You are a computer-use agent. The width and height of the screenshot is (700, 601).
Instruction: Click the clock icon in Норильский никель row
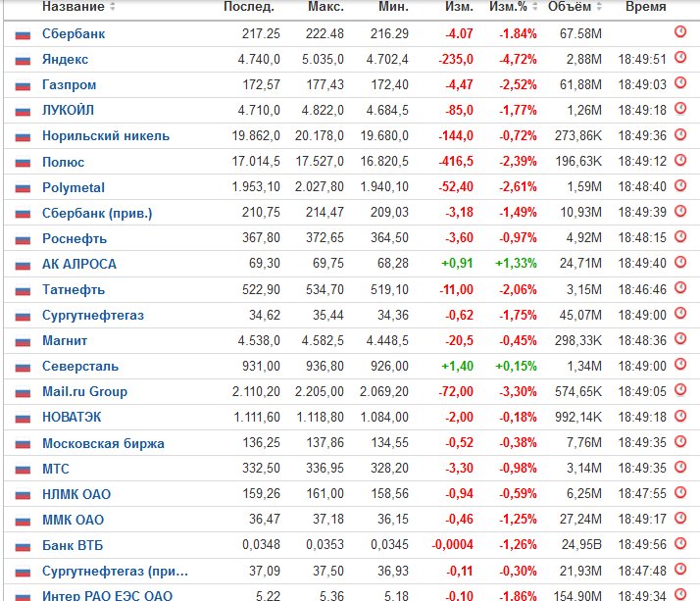point(680,134)
